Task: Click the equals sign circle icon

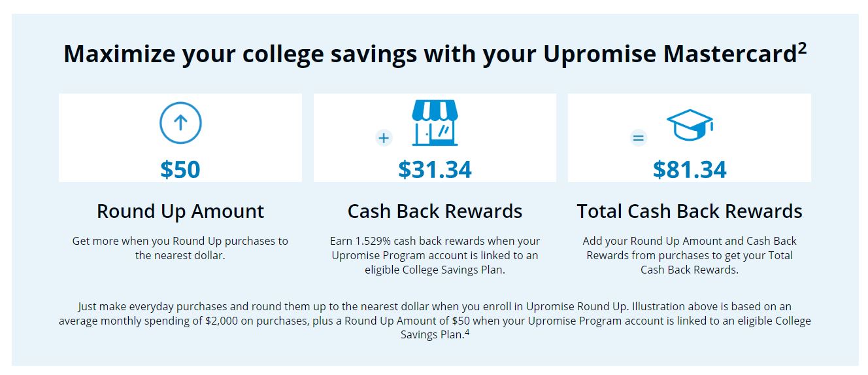Action: coord(638,138)
